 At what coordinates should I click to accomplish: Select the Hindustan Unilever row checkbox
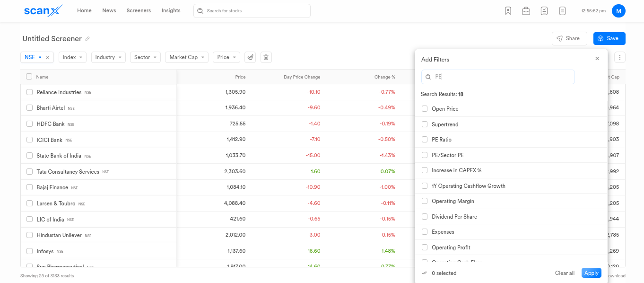click(x=29, y=235)
